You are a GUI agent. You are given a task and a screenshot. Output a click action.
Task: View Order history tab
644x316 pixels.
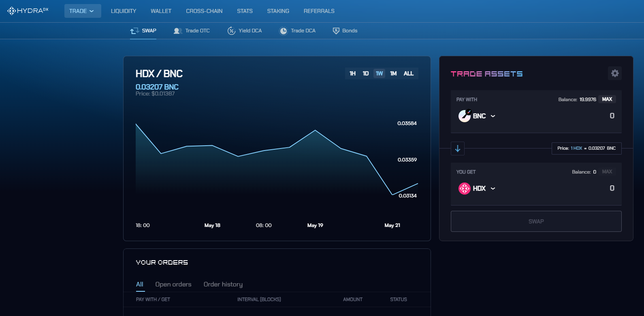[223, 284]
